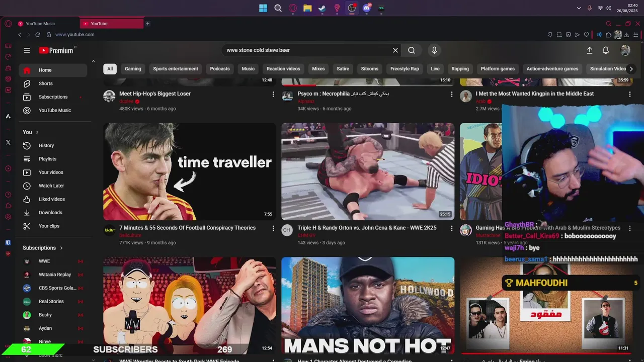Expand the You section chevron
This screenshot has height=362, width=644.
click(37, 132)
